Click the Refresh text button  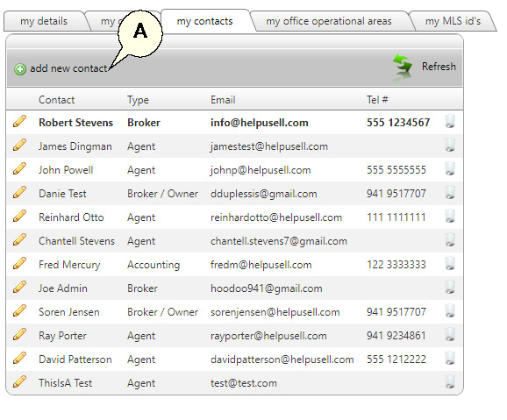coord(439,67)
